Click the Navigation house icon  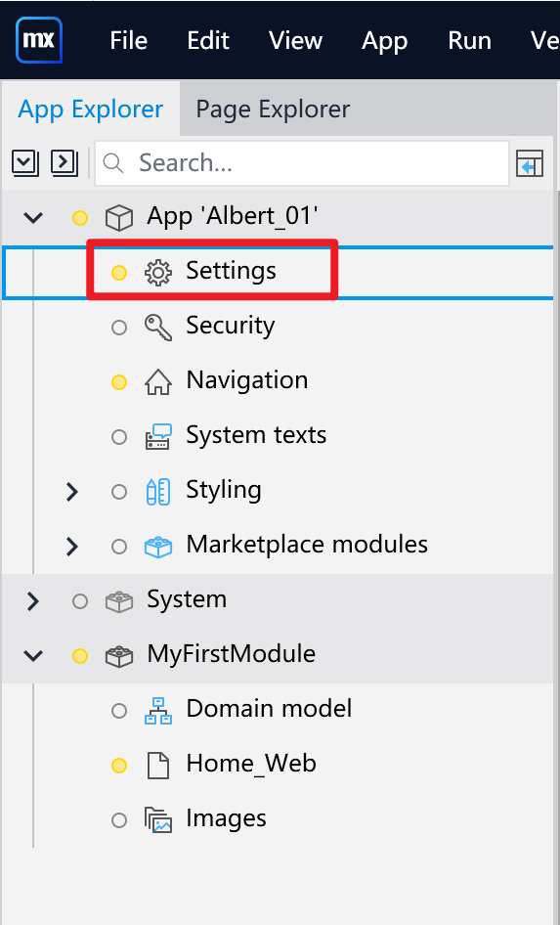(158, 381)
